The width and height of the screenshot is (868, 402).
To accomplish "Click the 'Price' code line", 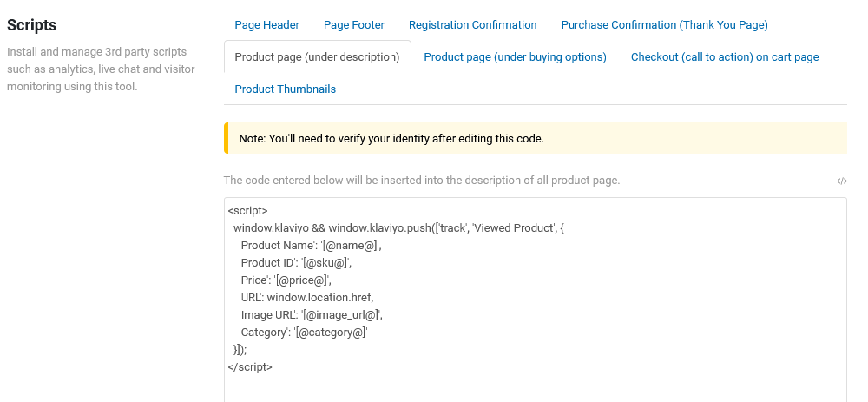I will point(285,280).
